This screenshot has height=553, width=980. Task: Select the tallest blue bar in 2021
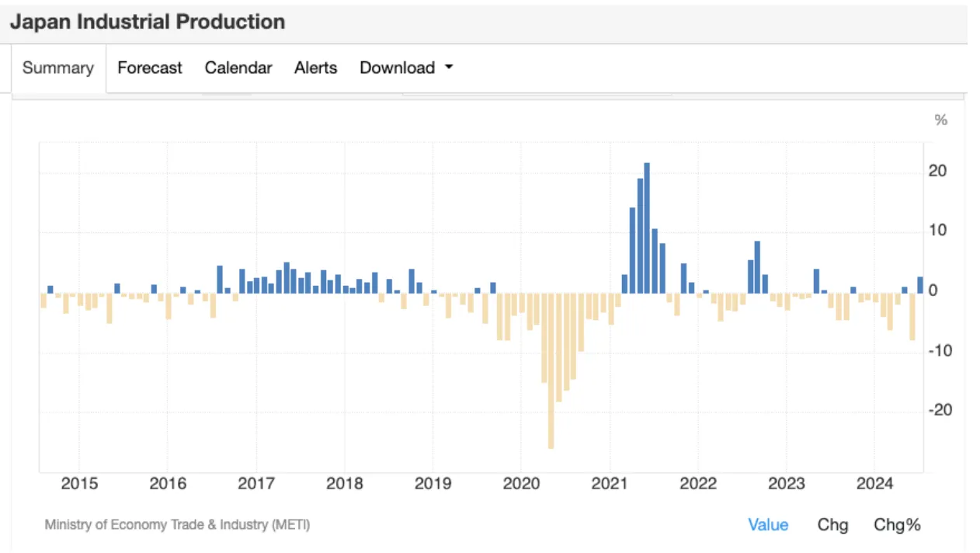pos(646,225)
